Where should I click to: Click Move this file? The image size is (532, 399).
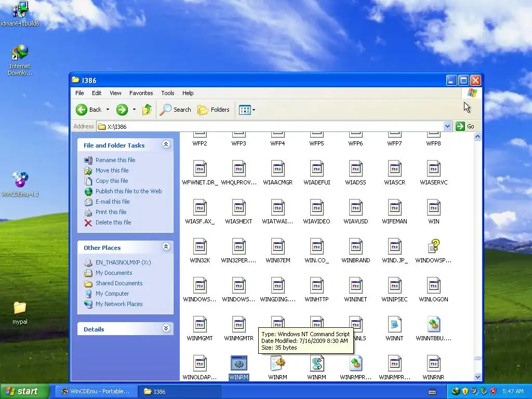112,170
